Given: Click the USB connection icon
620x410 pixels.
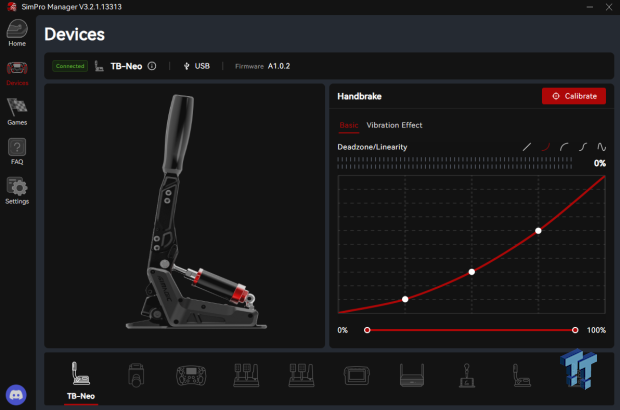Looking at the screenshot, I should tap(187, 66).
